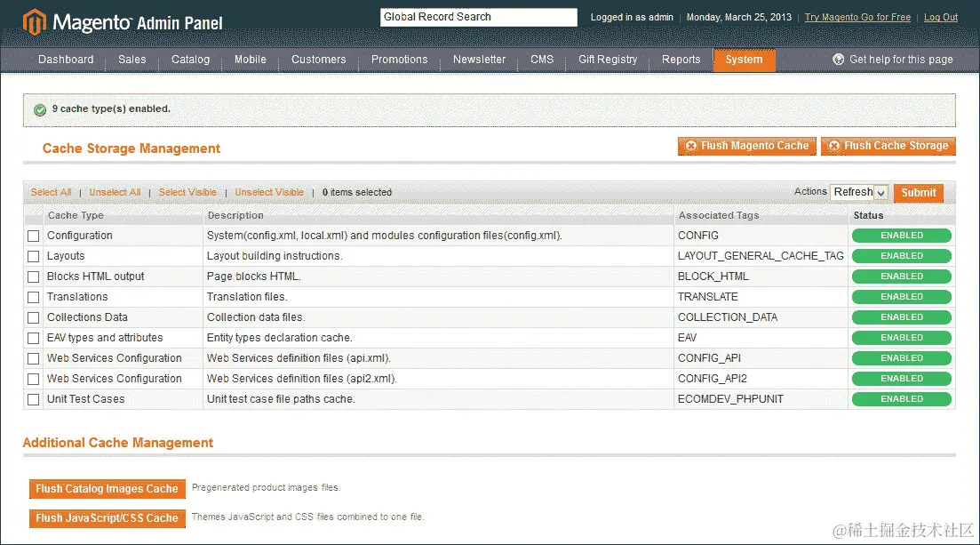The height and width of the screenshot is (545, 980).
Task: Click the ENABLED badge for Translations row
Action: (x=901, y=296)
